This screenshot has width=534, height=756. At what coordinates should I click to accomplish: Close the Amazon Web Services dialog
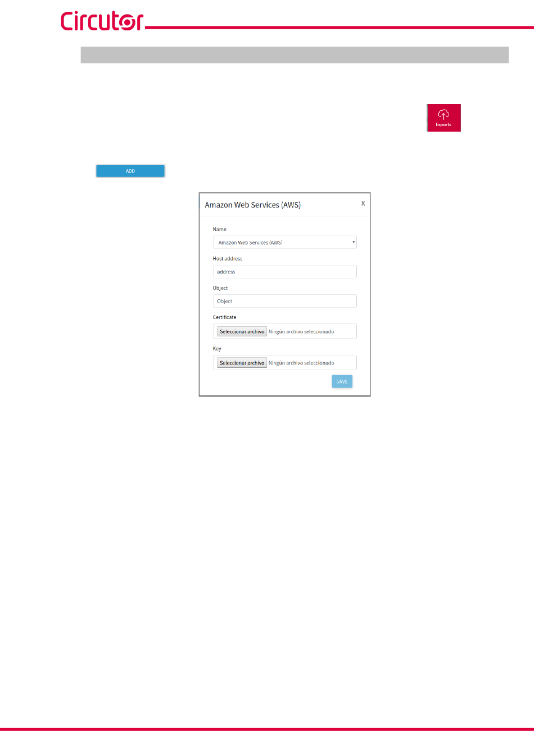(363, 203)
